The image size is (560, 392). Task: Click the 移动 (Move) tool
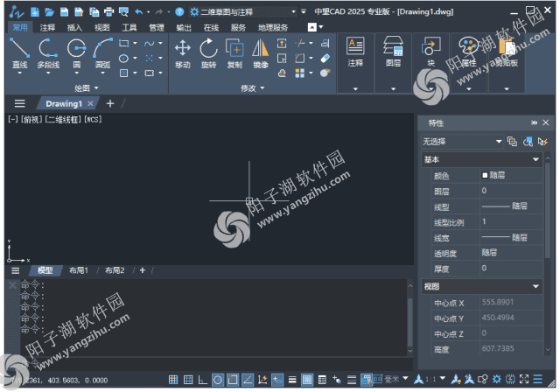[183, 53]
